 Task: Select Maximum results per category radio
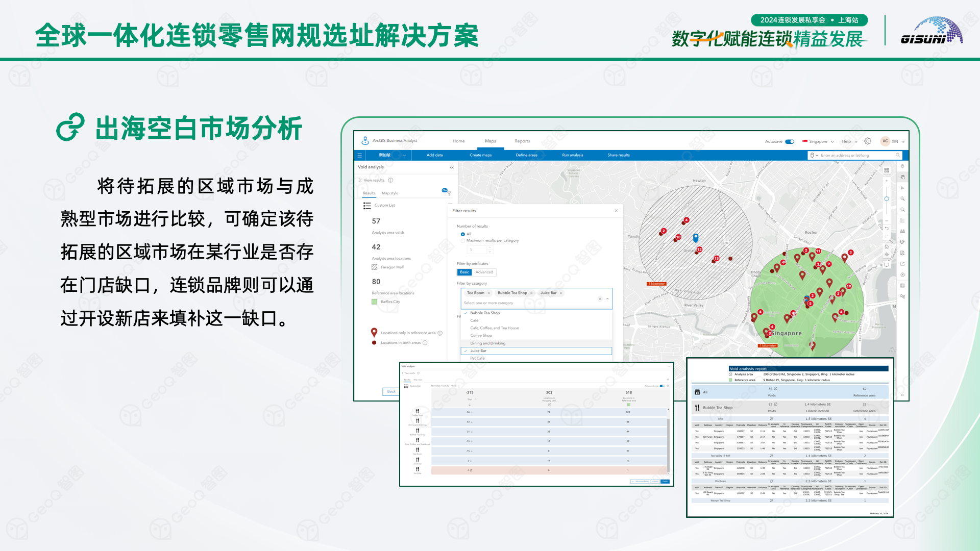pyautogui.click(x=463, y=240)
